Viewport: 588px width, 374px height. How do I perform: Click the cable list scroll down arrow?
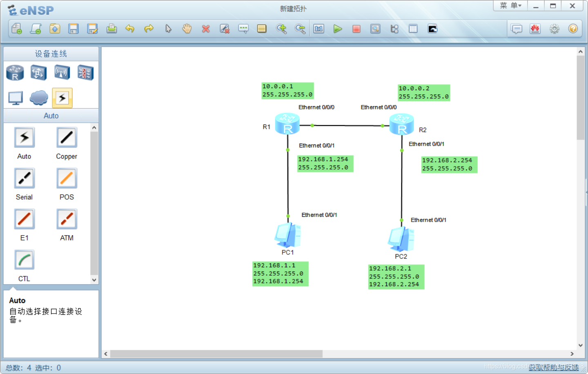[94, 280]
